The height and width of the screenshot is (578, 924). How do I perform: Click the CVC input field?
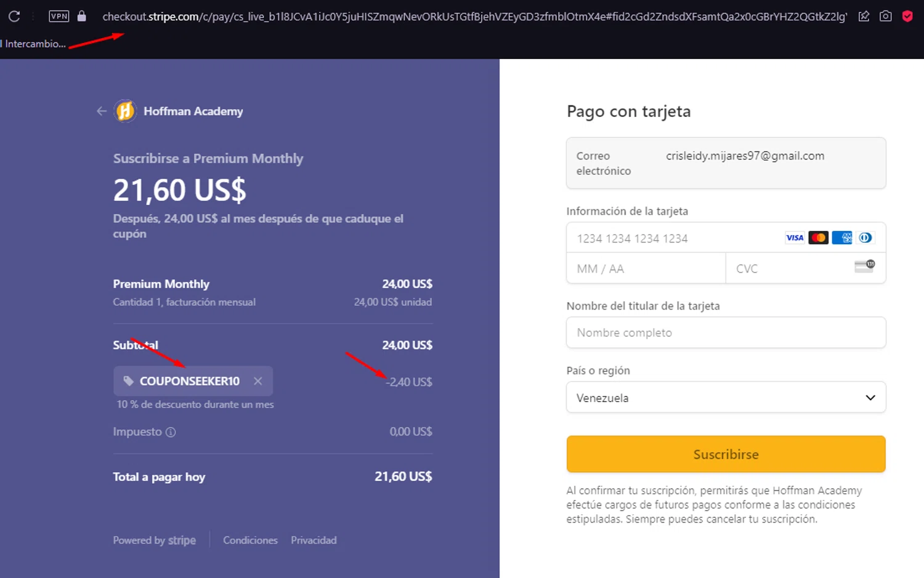(788, 269)
